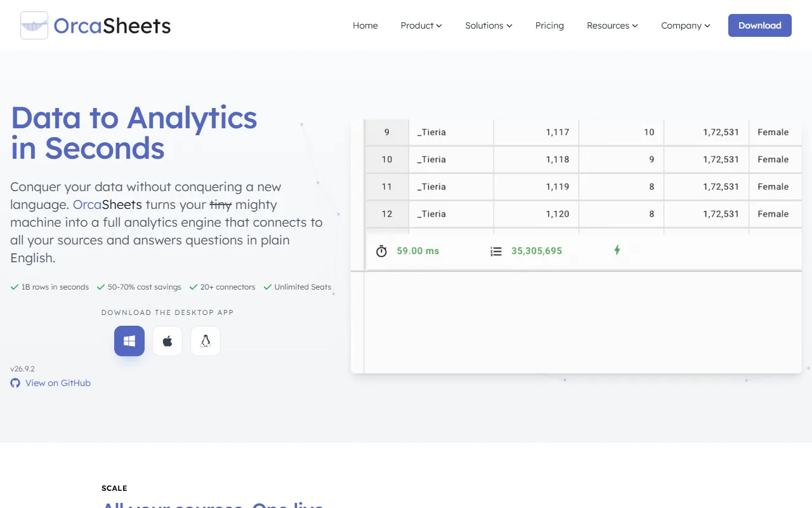The height and width of the screenshot is (508, 812).
Task: Expand the Product menu
Action: 421,25
